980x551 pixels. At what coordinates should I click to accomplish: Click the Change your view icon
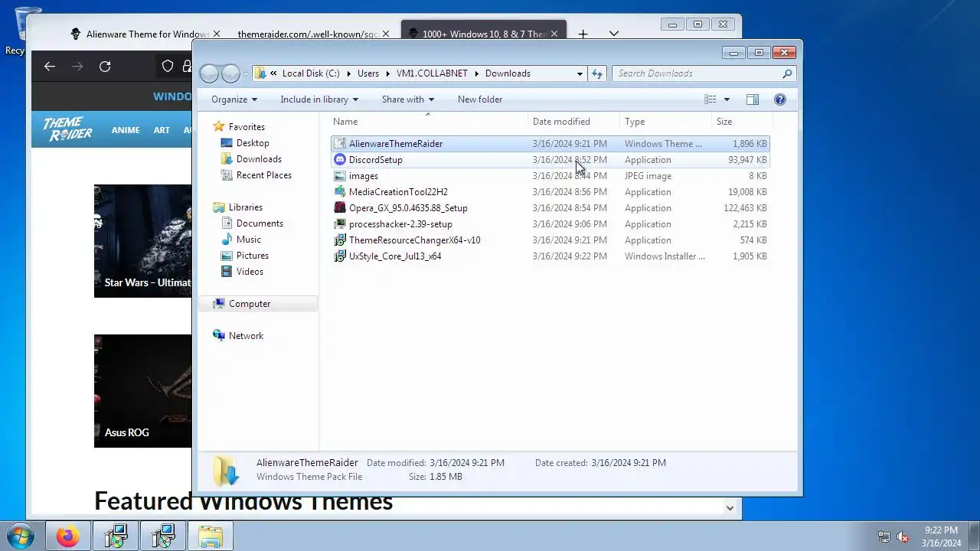click(x=710, y=99)
